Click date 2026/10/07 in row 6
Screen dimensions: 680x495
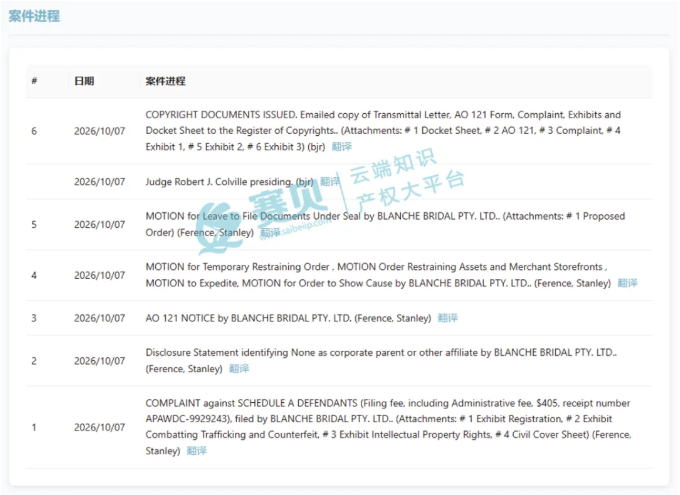click(99, 131)
